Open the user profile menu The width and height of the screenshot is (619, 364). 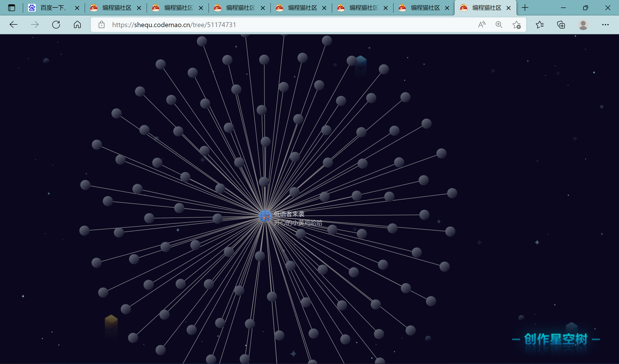(583, 25)
